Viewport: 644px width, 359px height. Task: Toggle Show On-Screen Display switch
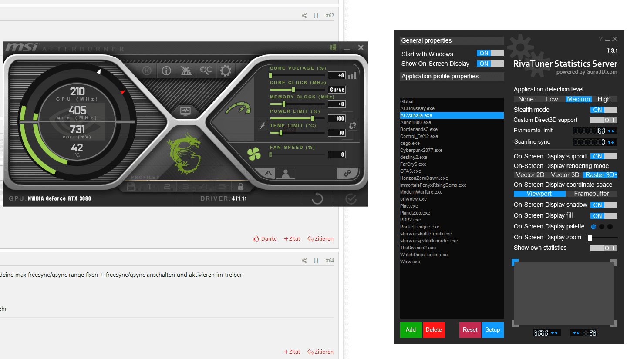click(490, 64)
